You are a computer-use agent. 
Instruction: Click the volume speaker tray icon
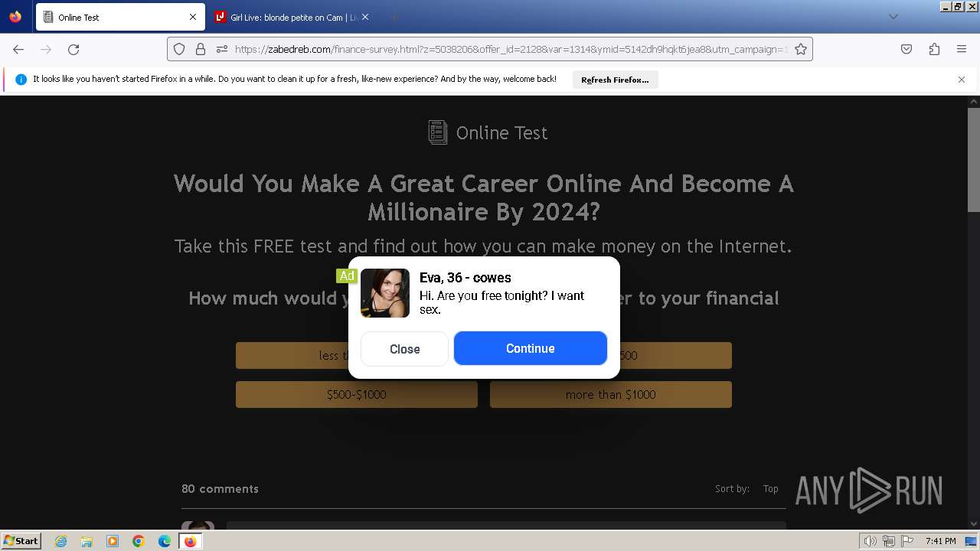pos(871,541)
